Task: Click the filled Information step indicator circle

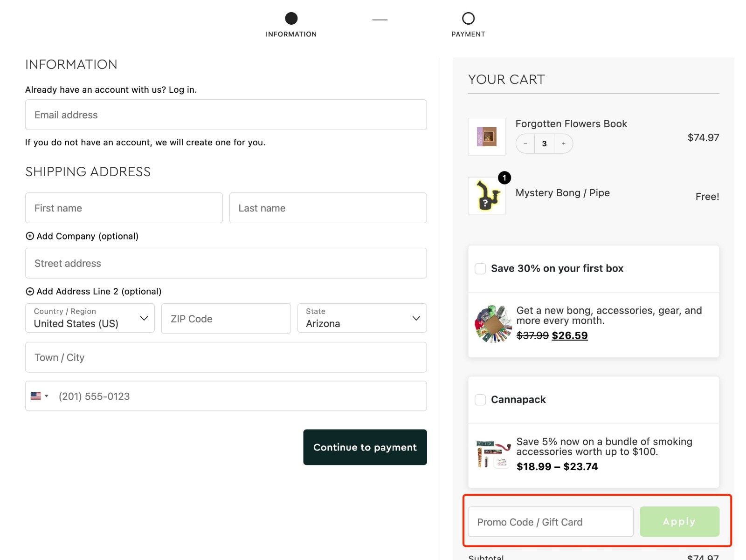Action: pyautogui.click(x=291, y=19)
